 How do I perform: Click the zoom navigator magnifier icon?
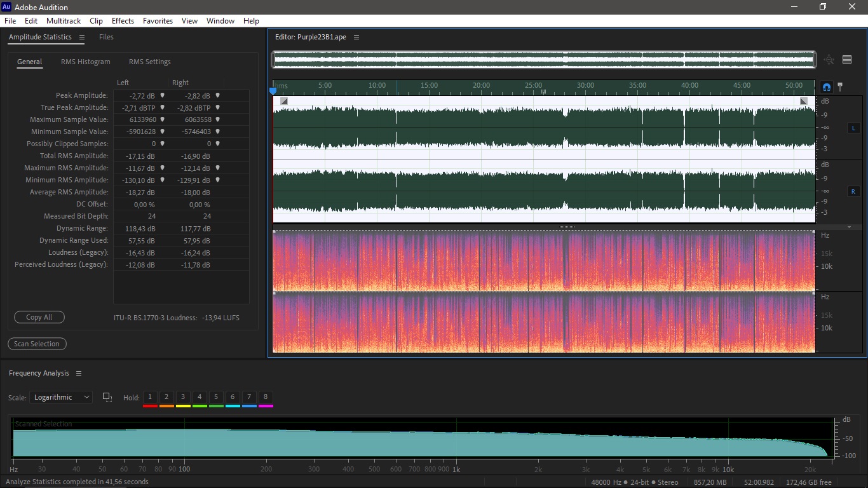[829, 60]
